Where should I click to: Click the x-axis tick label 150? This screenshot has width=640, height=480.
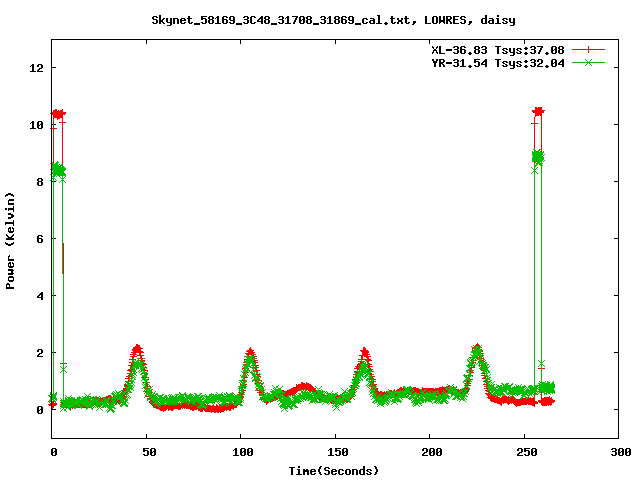click(338, 452)
